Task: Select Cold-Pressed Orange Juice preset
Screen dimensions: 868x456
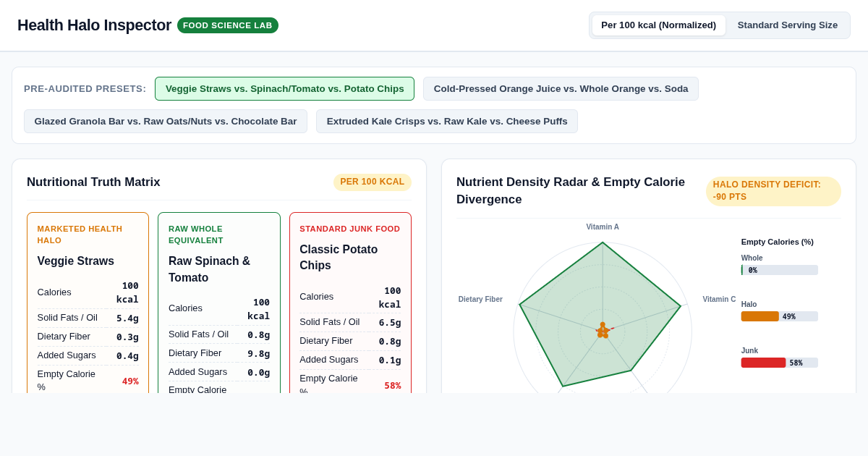Action: pos(561,89)
